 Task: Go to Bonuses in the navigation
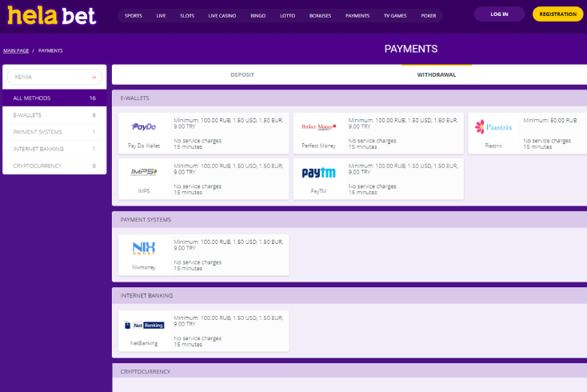pyautogui.click(x=320, y=16)
